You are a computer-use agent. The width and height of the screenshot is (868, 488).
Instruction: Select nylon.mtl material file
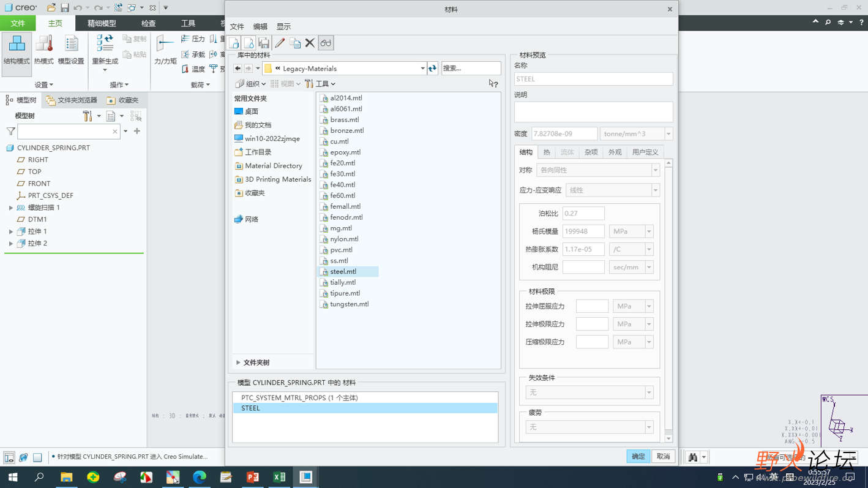(x=344, y=239)
